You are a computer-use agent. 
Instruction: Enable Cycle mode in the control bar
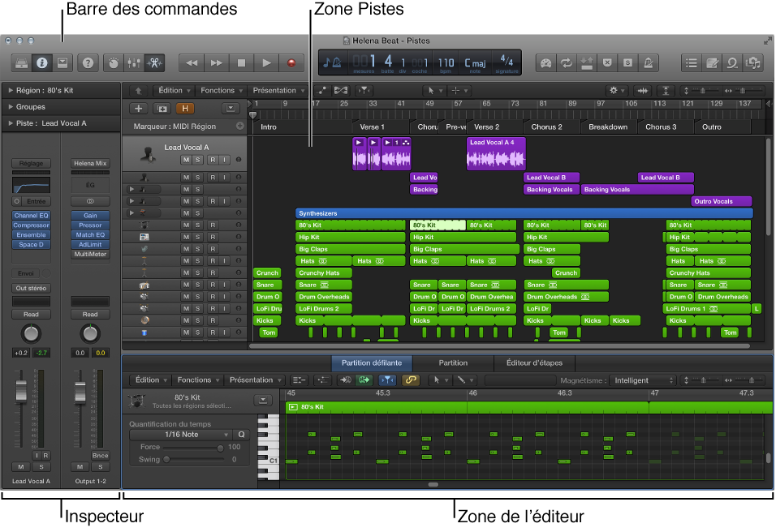click(565, 62)
